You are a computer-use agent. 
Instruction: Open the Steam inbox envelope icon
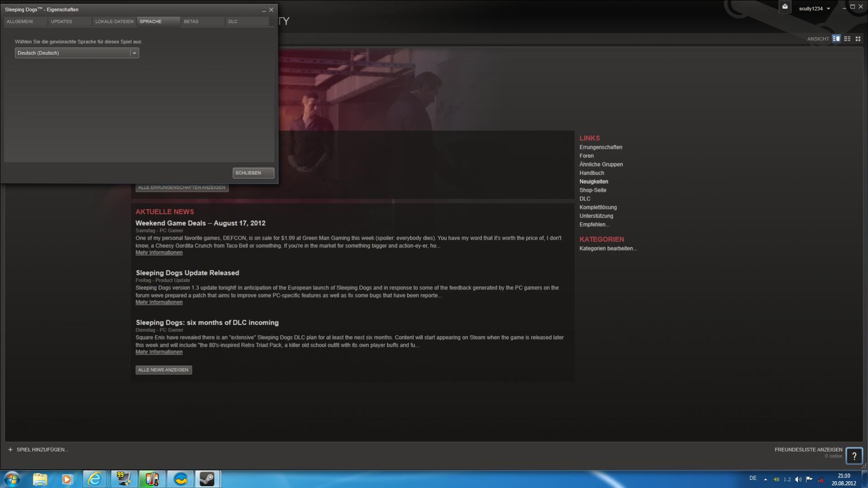785,7
